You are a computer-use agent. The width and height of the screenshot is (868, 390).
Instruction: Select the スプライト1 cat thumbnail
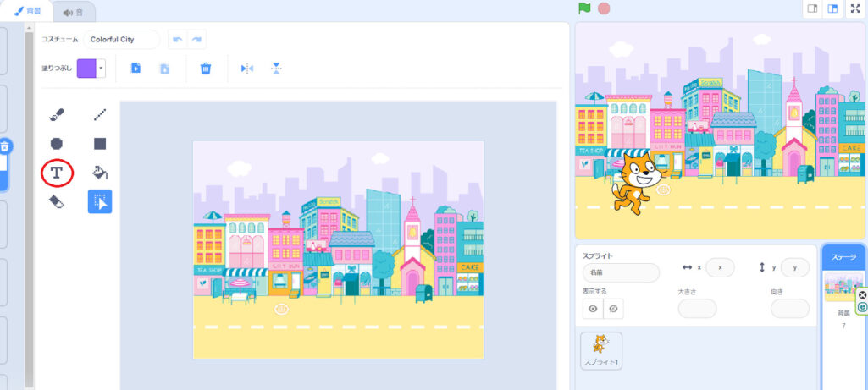click(x=601, y=351)
